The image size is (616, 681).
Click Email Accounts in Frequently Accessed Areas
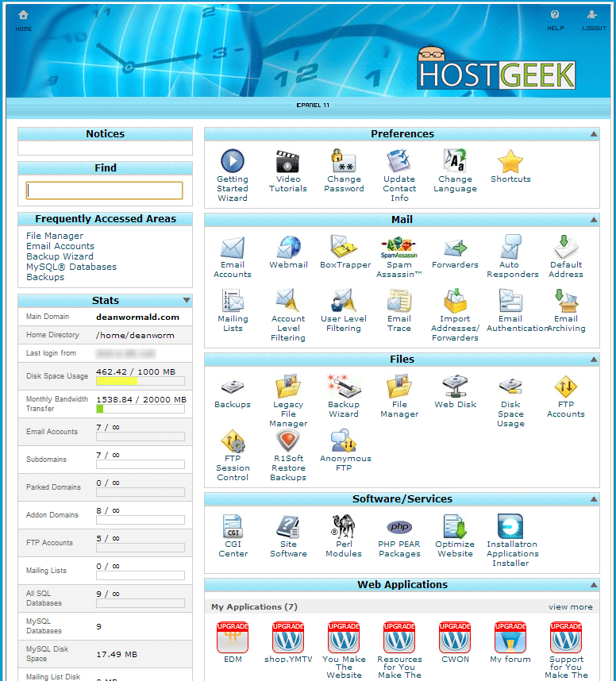60,246
